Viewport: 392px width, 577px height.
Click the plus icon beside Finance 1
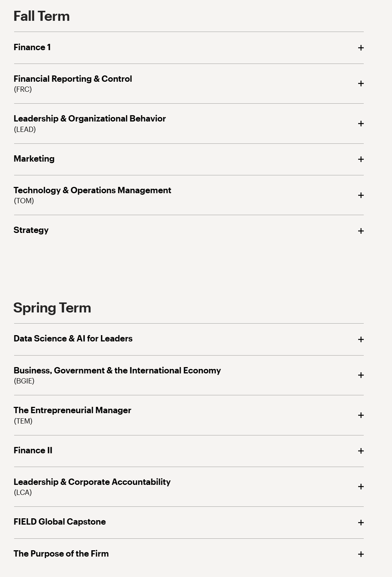pos(360,48)
